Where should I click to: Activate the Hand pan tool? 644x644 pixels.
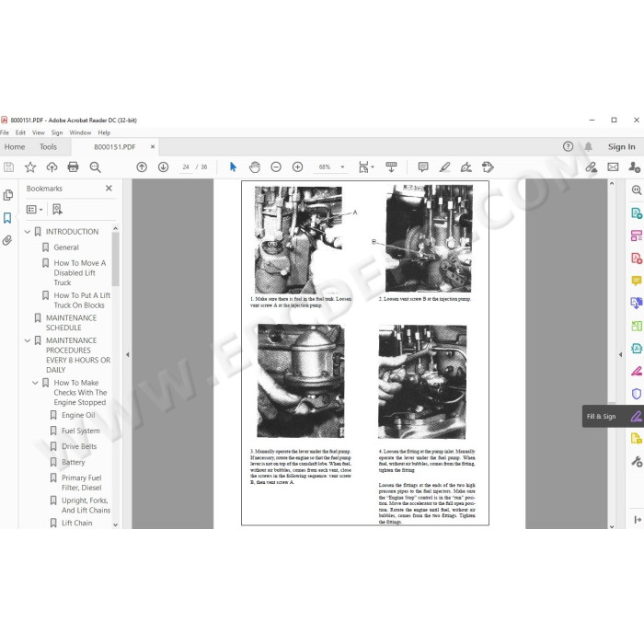[255, 167]
